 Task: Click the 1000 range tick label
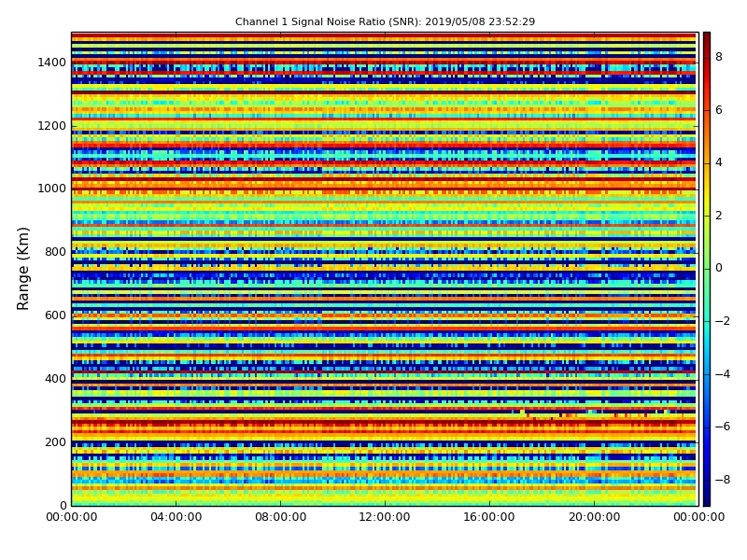[x=51, y=189]
